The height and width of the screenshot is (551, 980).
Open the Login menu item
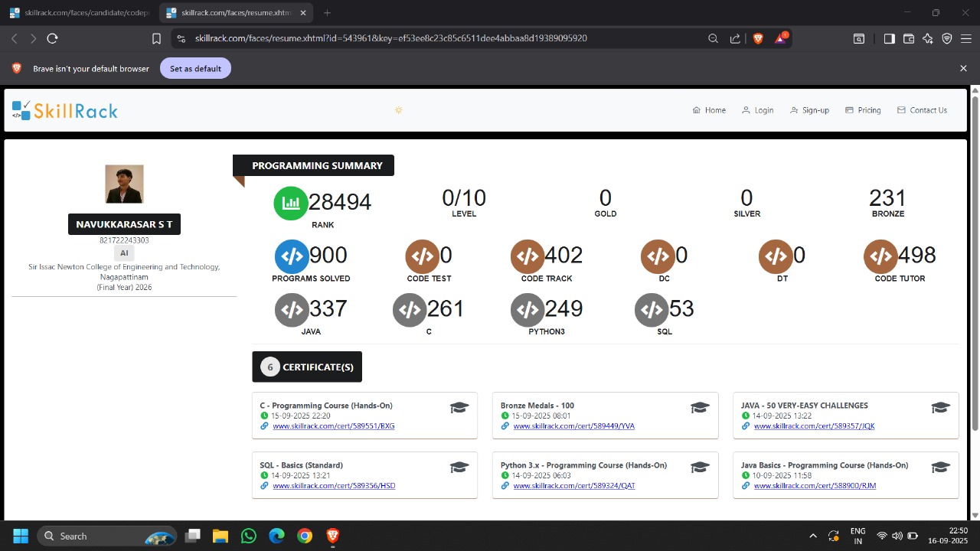point(757,110)
